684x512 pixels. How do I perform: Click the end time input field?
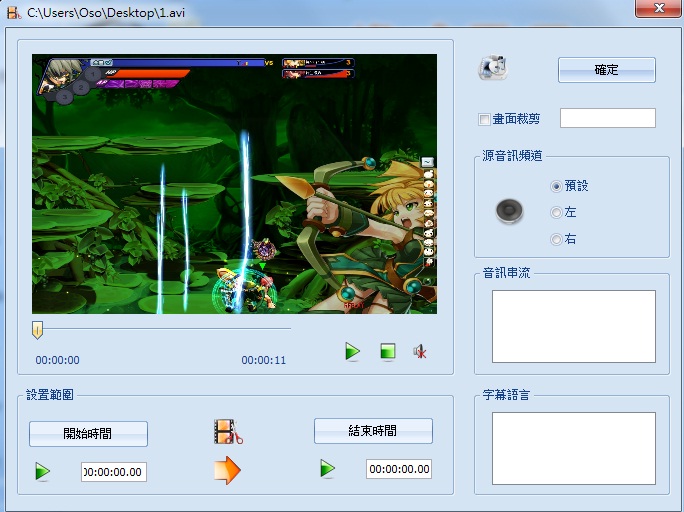399,469
